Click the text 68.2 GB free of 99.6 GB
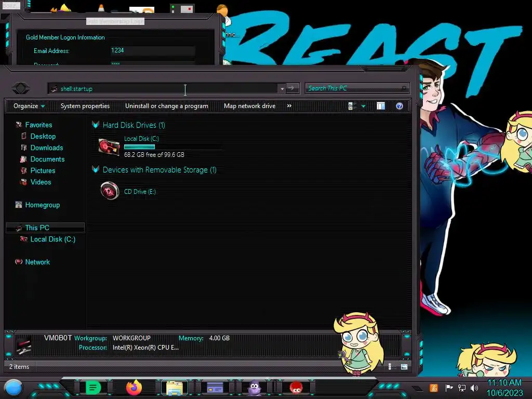The height and width of the screenshot is (399, 532). tap(154, 155)
